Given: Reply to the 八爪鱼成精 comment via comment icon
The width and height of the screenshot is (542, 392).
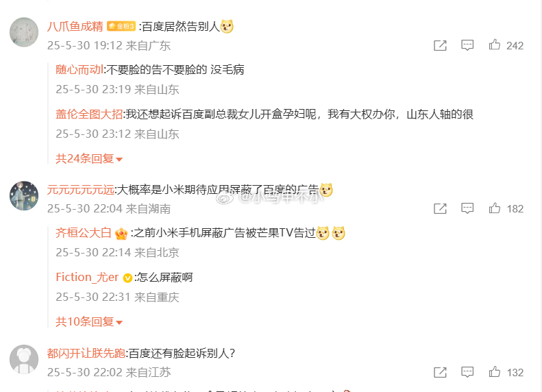Looking at the screenshot, I should tap(467, 45).
